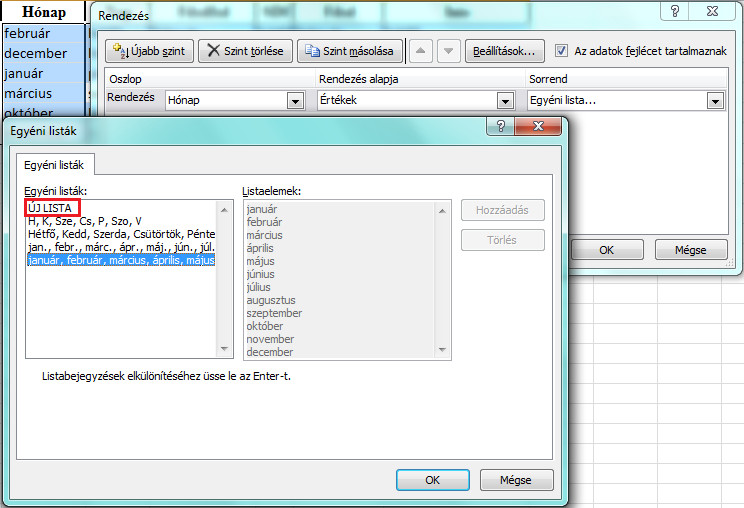Click the up scroll arrow of the Egyéni listák list
This screenshot has width=744, height=508.
pyautogui.click(x=224, y=210)
